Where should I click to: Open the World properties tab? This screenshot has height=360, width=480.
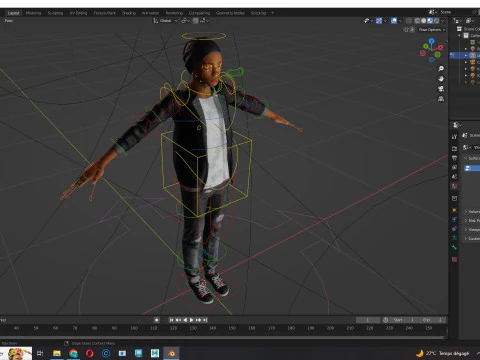454,186
